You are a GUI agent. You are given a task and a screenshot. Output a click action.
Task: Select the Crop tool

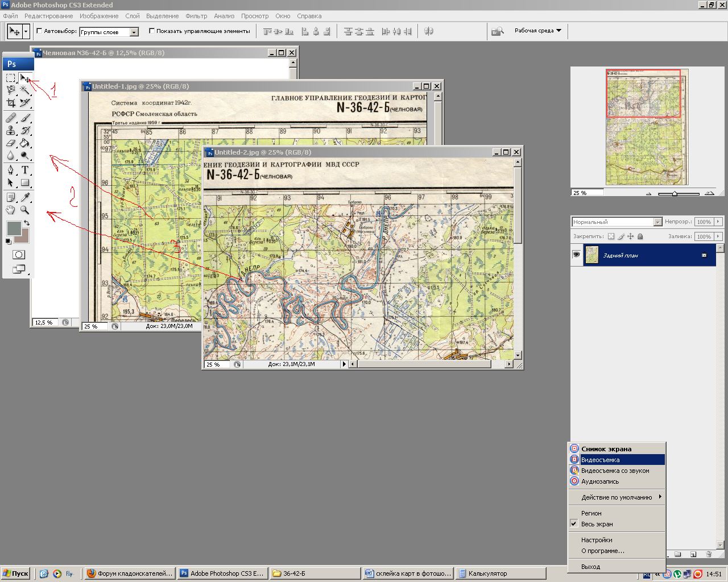(11, 103)
